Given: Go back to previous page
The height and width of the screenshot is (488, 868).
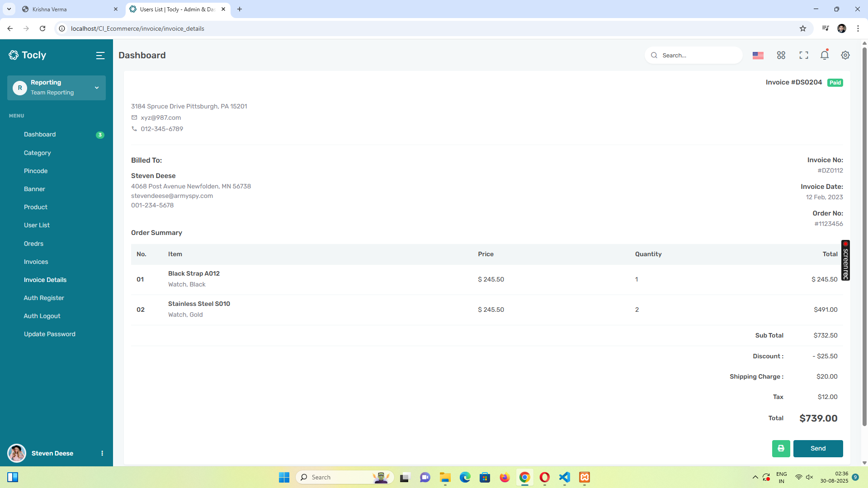Looking at the screenshot, I should tap(10, 28).
